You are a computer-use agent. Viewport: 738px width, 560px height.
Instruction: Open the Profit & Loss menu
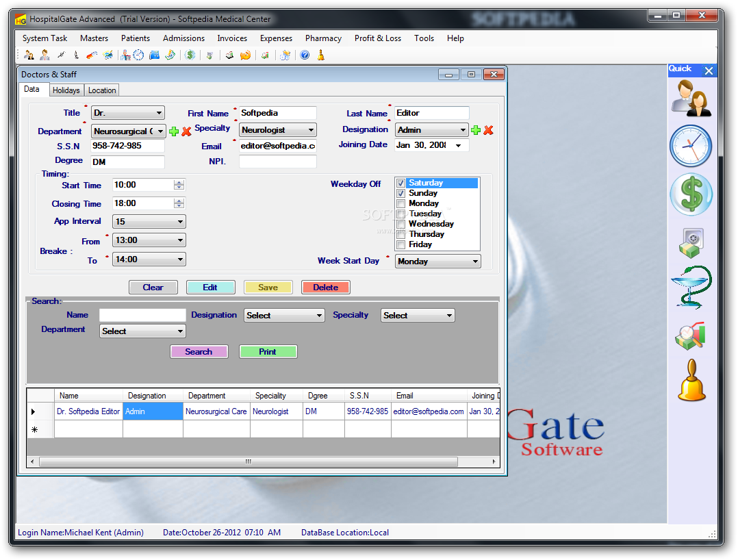(x=378, y=38)
